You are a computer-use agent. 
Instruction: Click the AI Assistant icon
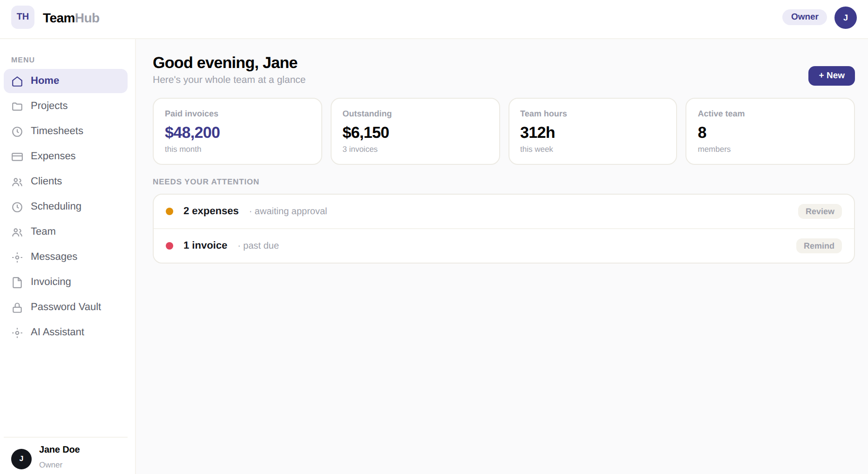tap(17, 333)
